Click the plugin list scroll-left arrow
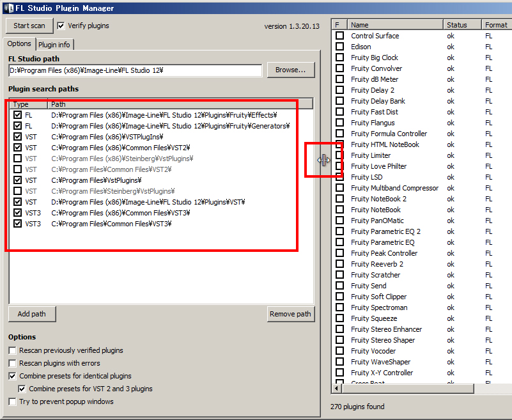The height and width of the screenshot is (420, 512). click(x=336, y=388)
